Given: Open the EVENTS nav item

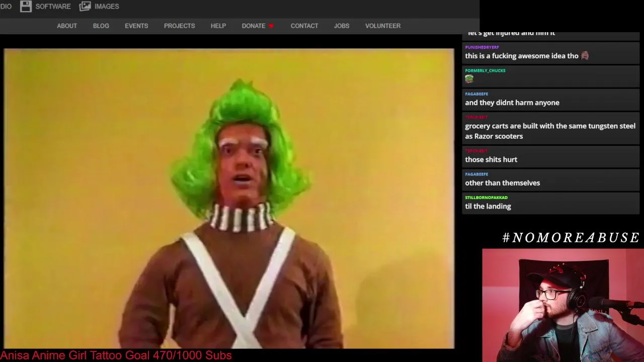Looking at the screenshot, I should click(x=136, y=26).
